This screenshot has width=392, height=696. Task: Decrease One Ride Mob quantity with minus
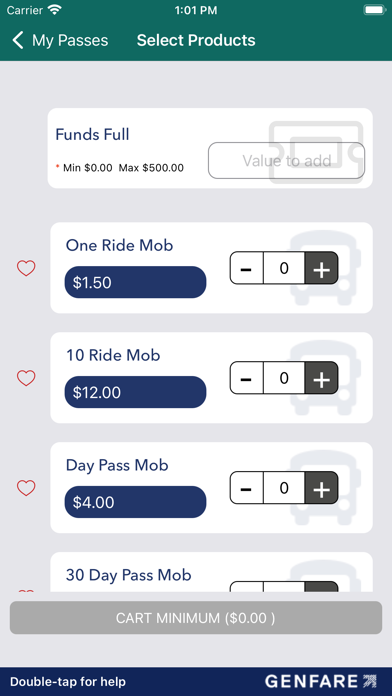pyautogui.click(x=246, y=268)
